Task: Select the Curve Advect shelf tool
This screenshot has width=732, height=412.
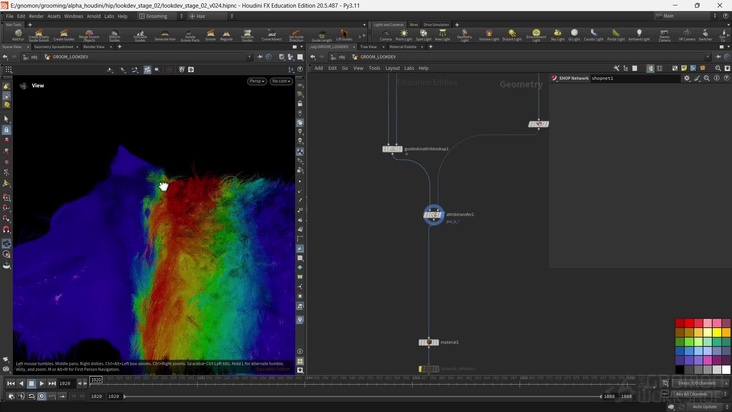Action: [x=272, y=35]
